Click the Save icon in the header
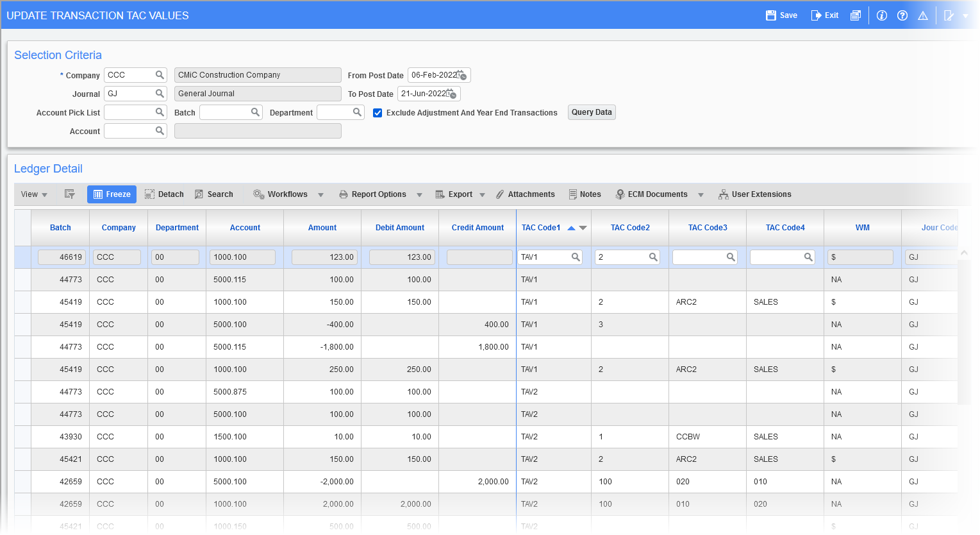The height and width of the screenshot is (535, 980). coord(781,15)
